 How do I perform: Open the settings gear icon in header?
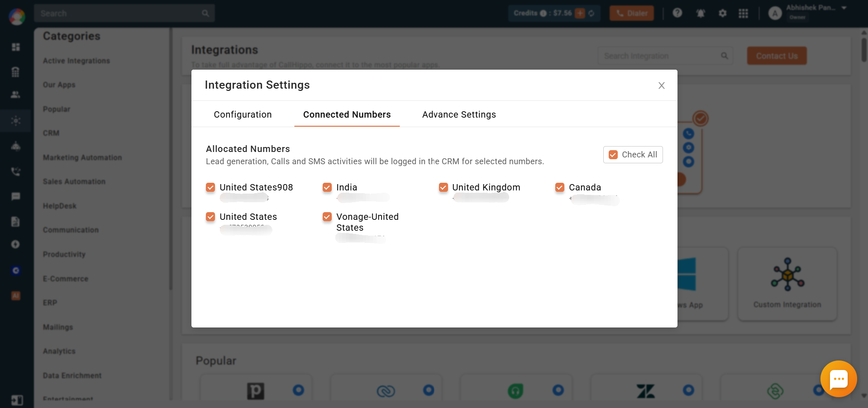point(722,13)
